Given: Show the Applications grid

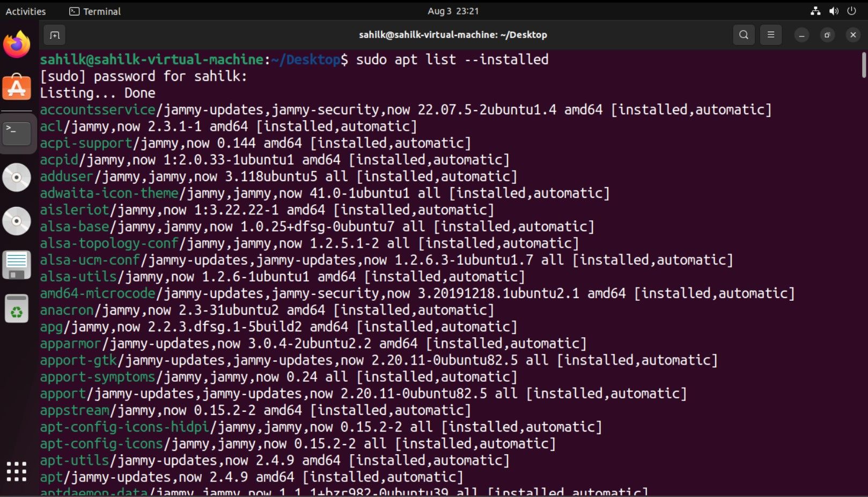Looking at the screenshot, I should coord(17,471).
